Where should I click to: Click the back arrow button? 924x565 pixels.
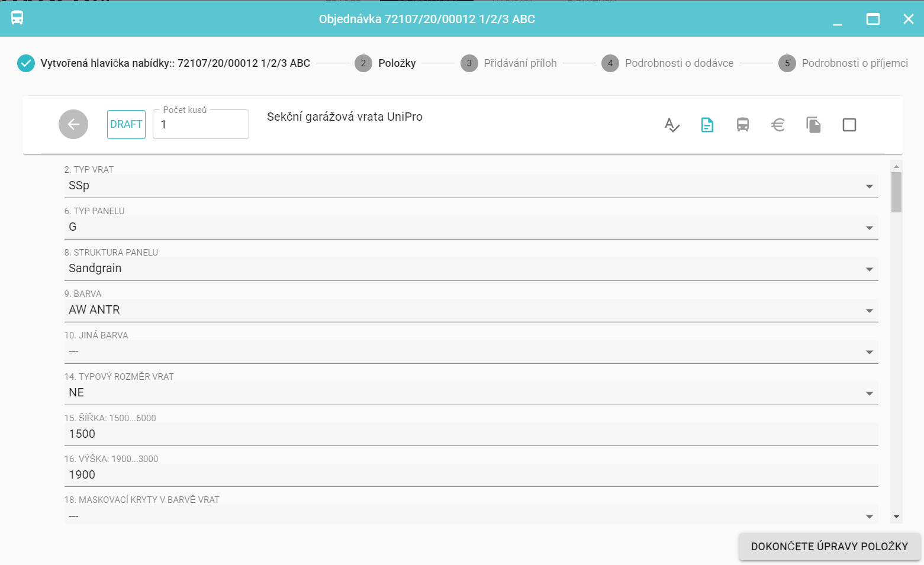[73, 124]
